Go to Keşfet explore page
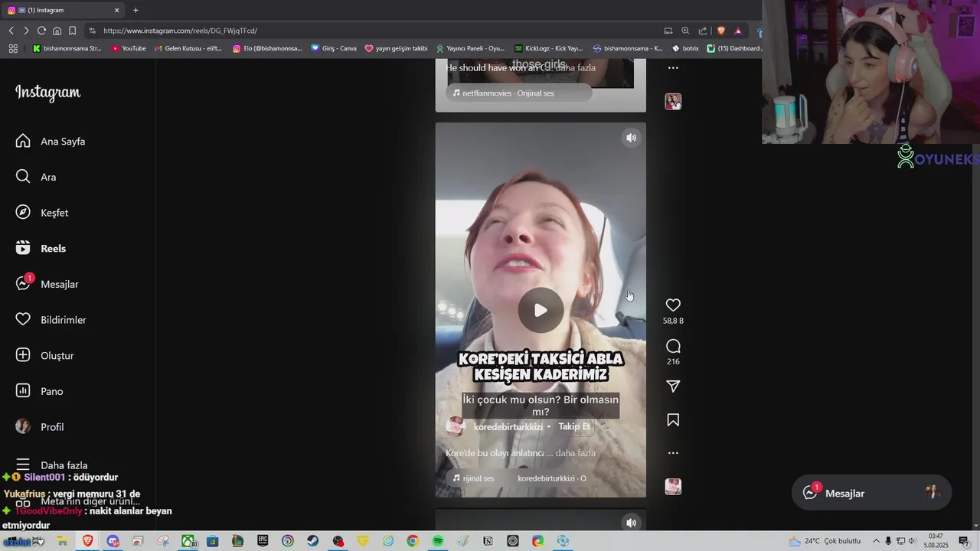The height and width of the screenshot is (551, 980). coord(42,213)
